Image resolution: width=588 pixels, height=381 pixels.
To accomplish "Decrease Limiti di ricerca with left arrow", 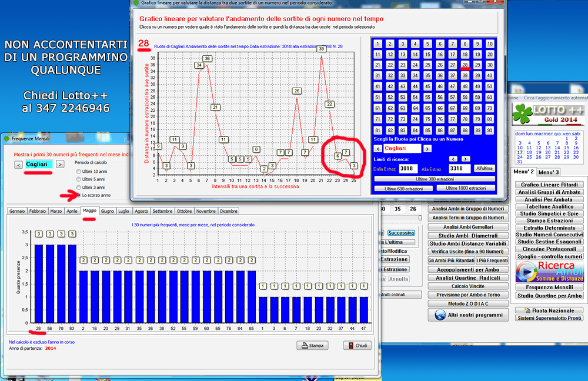I will (x=453, y=159).
